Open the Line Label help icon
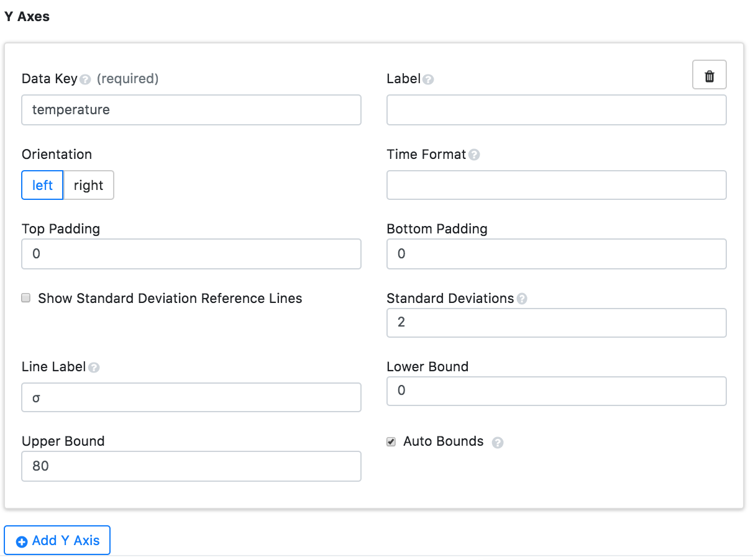The width and height of the screenshot is (753, 560). (94, 368)
